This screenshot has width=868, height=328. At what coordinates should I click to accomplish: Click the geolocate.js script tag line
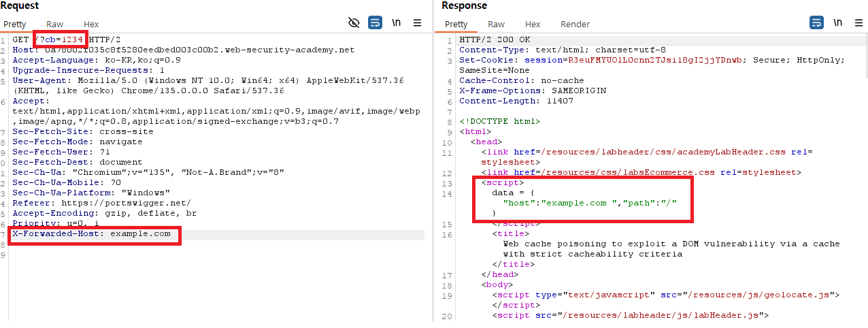(x=666, y=295)
